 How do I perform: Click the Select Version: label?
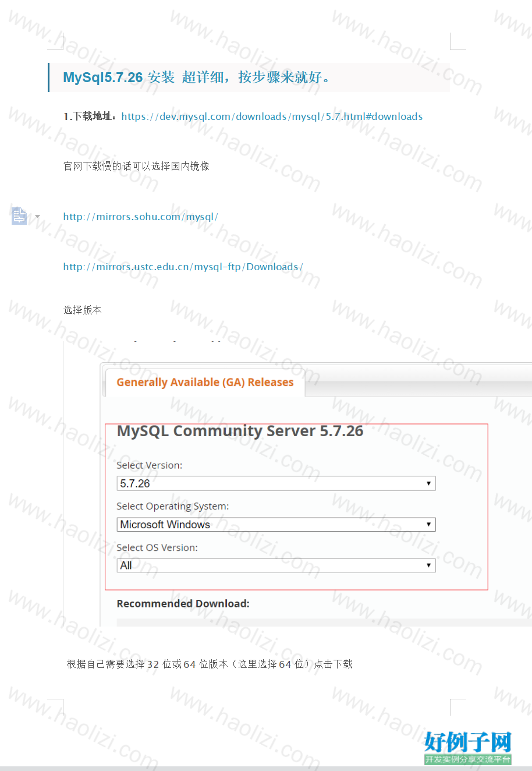[x=150, y=465]
